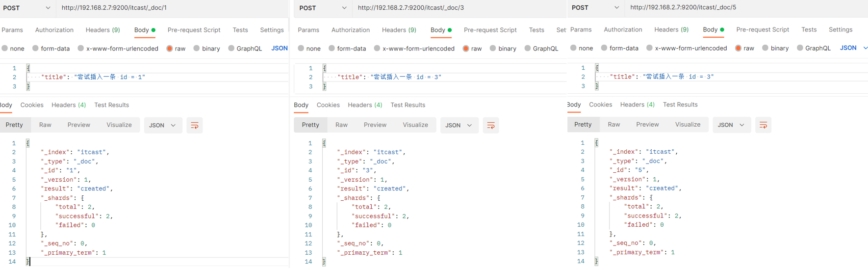Image resolution: width=868 pixels, height=270 pixels.
Task: Open Cookies response tab in _doc/1 panel
Action: 32,105
